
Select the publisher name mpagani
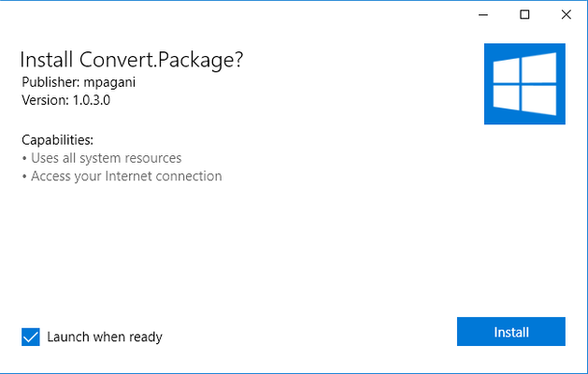(109, 83)
